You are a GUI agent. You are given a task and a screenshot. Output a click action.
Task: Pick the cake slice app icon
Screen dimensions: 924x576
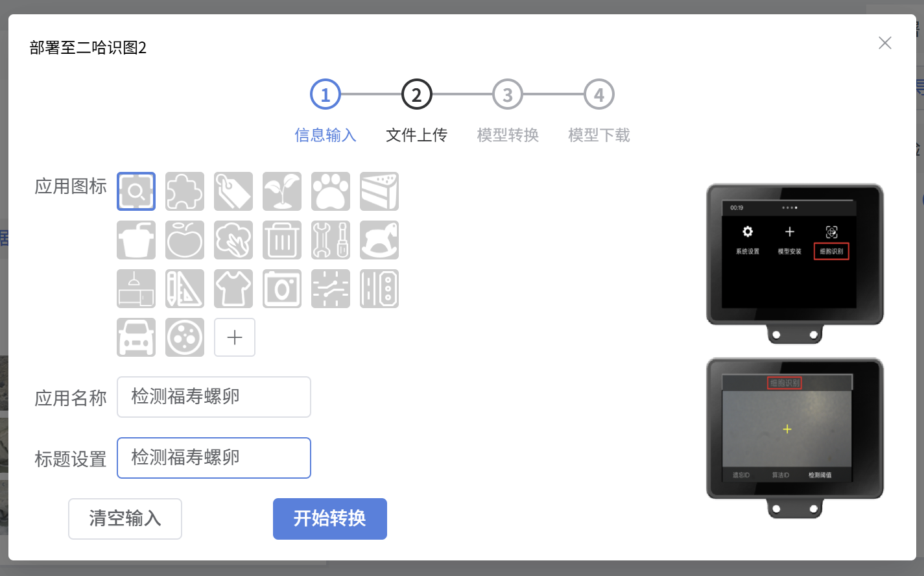[x=379, y=191]
